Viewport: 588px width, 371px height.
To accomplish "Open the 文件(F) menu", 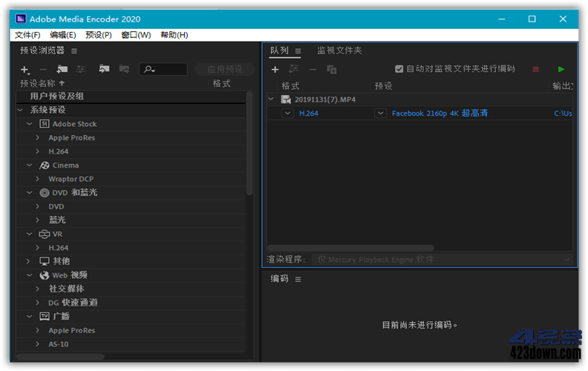I will pyautogui.click(x=27, y=35).
